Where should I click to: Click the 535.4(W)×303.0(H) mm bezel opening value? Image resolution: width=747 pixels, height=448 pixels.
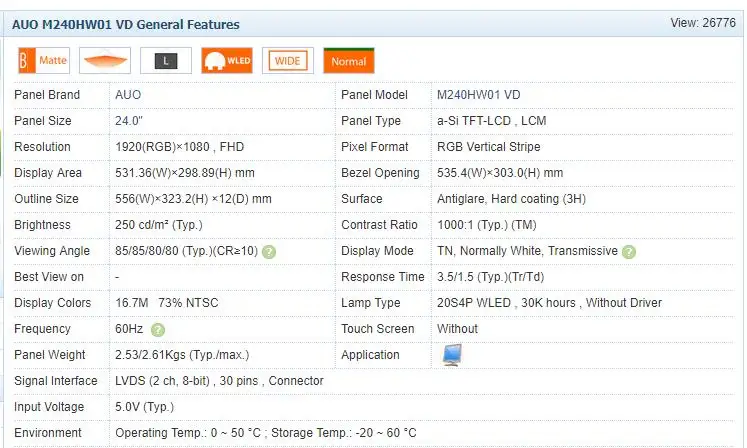tap(500, 173)
